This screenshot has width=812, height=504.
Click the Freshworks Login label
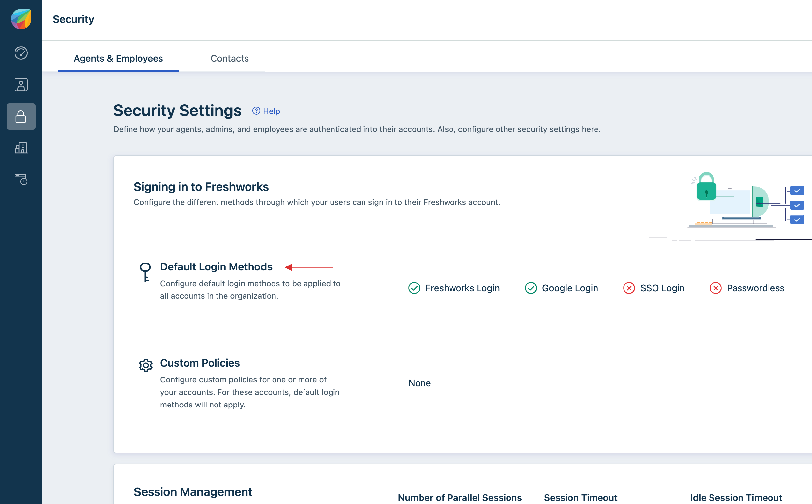pyautogui.click(x=463, y=288)
